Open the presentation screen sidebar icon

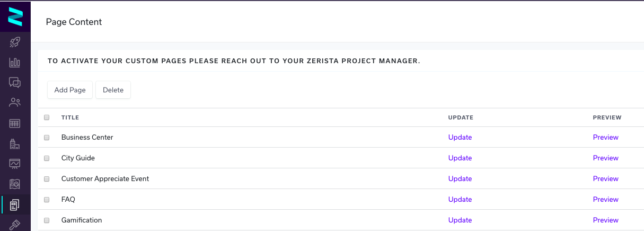point(15,164)
